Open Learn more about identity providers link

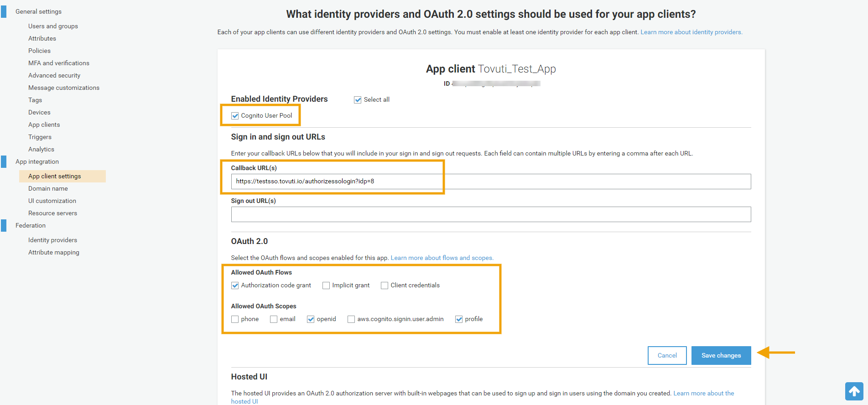click(691, 32)
